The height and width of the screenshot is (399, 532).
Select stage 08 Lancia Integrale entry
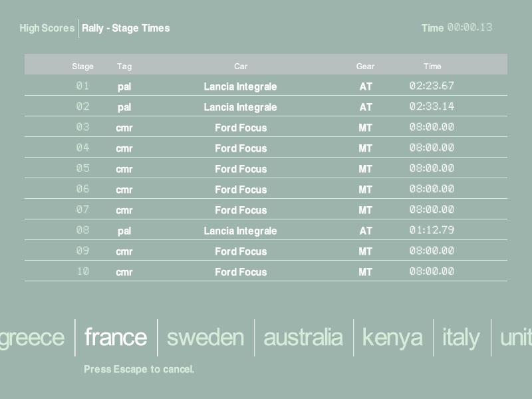pos(240,231)
